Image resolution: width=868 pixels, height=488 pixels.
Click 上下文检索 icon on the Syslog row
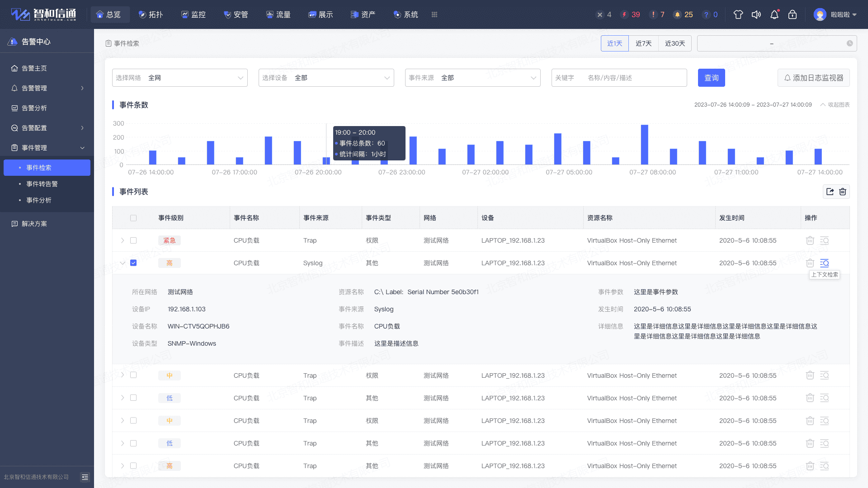click(825, 263)
